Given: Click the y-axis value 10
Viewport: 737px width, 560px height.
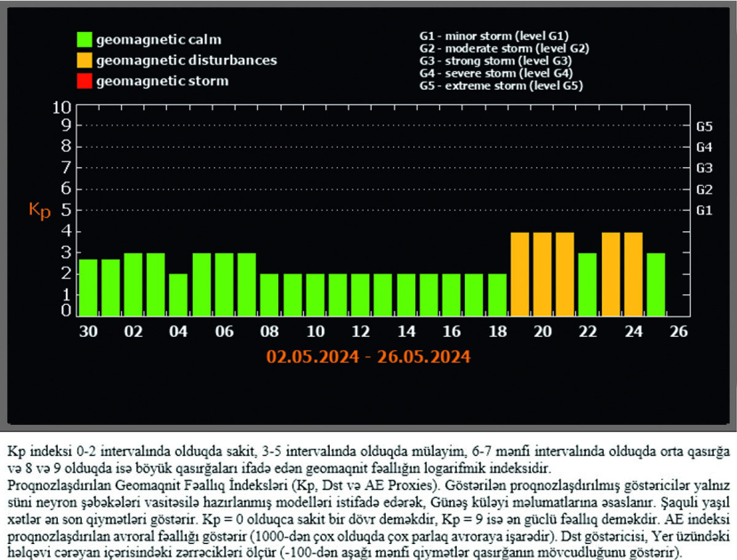Looking at the screenshot, I should pos(61,108).
